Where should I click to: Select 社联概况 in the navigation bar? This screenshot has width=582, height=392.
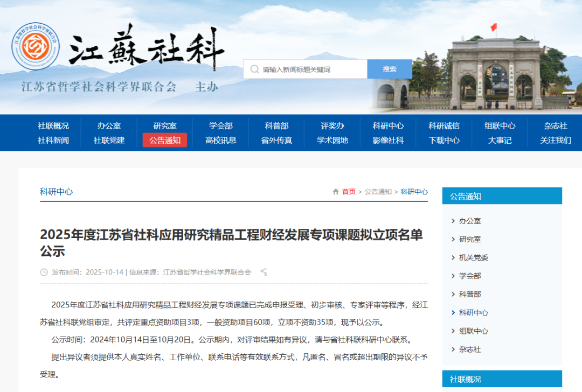coord(53,125)
